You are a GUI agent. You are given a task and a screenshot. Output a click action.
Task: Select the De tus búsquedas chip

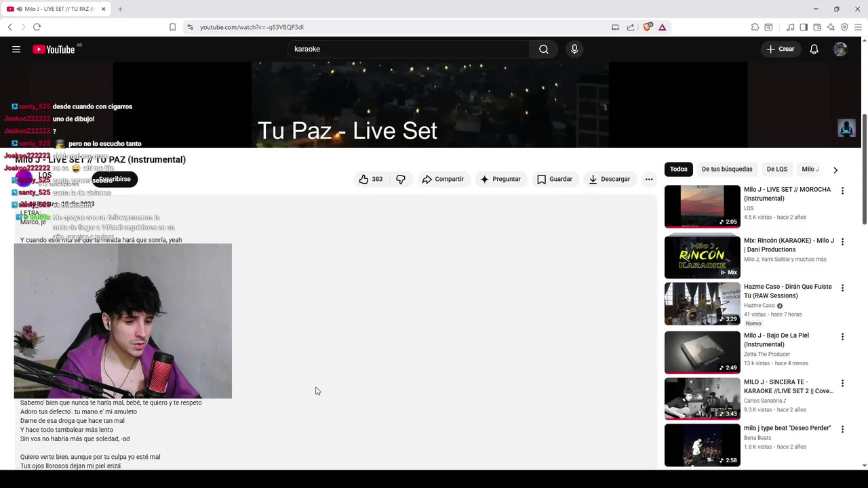point(727,169)
